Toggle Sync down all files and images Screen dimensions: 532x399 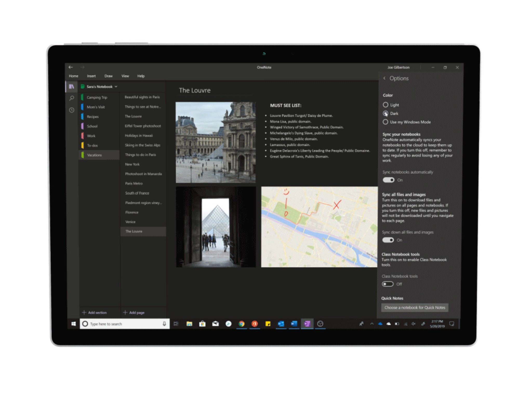tap(388, 240)
